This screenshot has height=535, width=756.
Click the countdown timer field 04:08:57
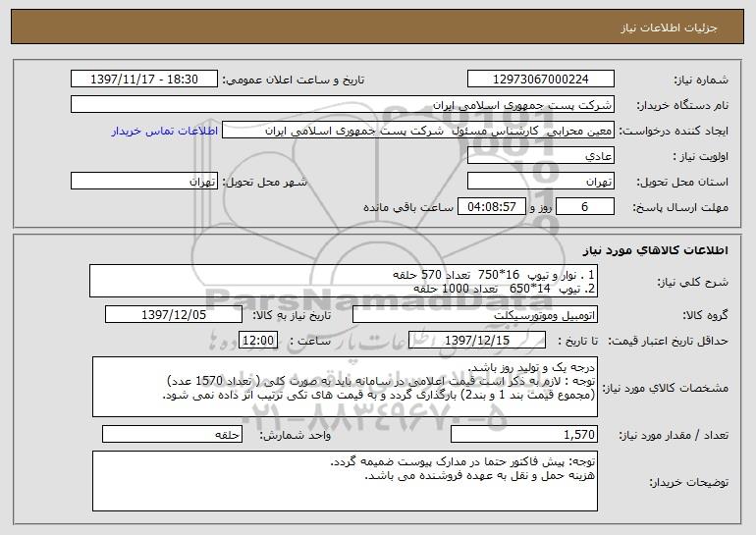491,207
